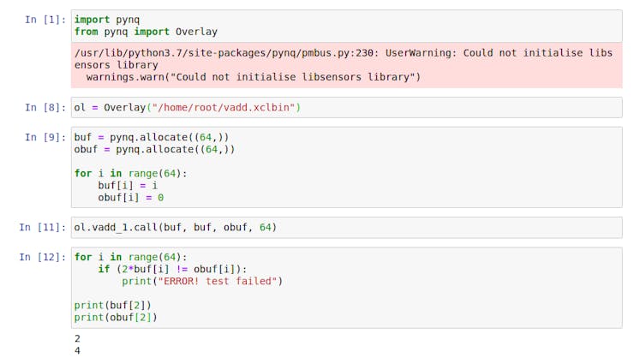The height and width of the screenshot is (364, 634).
Task: Select the Overlay vadd.xclbin code cell
Action: click(346, 107)
